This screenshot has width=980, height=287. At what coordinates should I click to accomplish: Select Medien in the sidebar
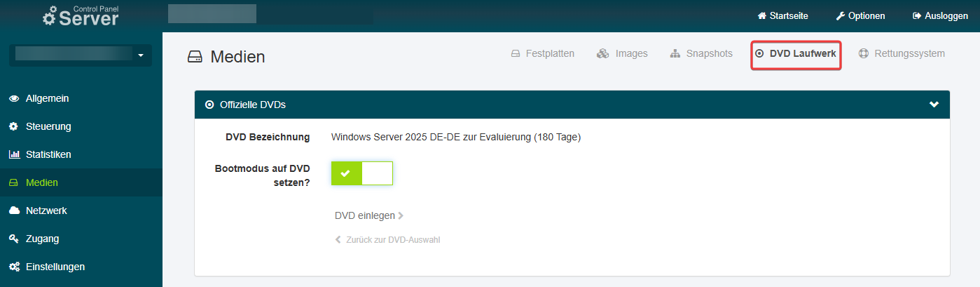[81, 182]
